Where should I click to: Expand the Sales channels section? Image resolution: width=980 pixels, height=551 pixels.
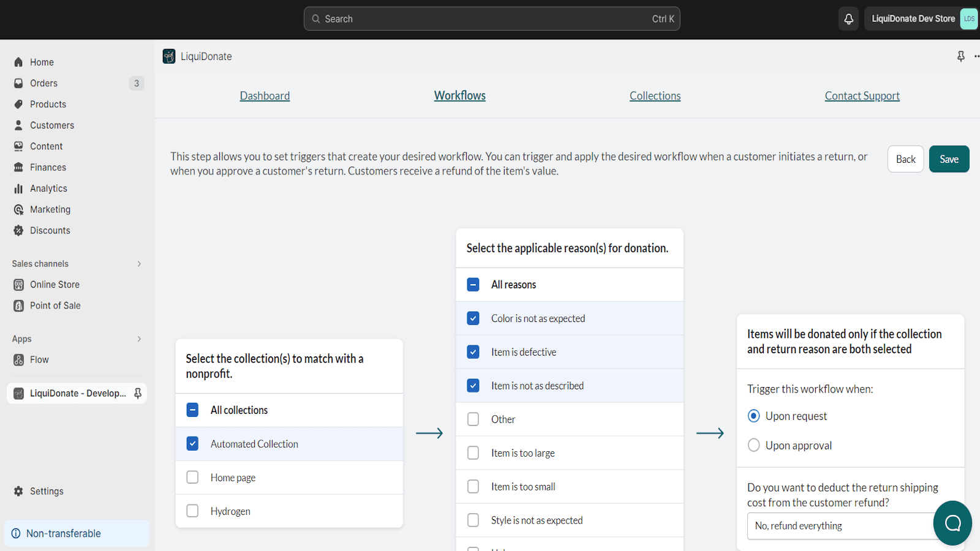click(x=139, y=264)
